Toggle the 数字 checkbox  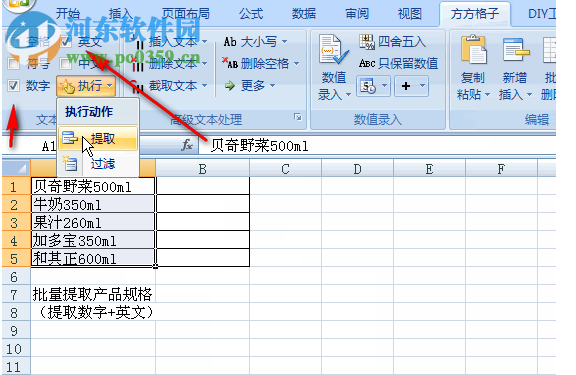pyautogui.click(x=13, y=86)
